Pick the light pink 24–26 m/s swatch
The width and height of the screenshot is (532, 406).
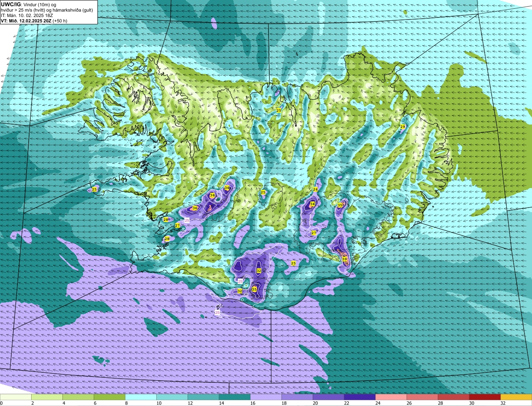point(391,397)
